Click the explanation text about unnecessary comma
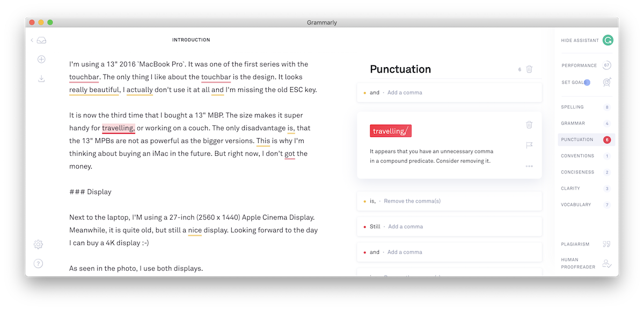Viewport: 644px width, 310px height. click(x=431, y=156)
